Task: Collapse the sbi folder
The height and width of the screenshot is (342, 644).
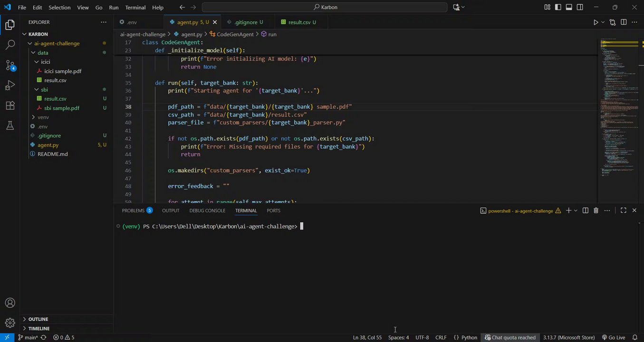Action: [36, 89]
